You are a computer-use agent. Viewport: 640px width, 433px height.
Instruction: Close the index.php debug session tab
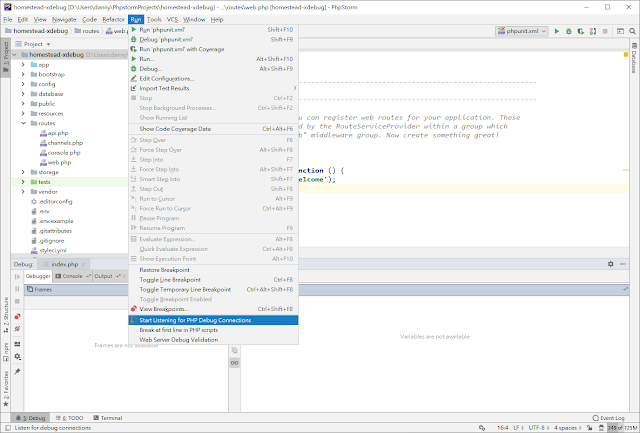(x=83, y=264)
